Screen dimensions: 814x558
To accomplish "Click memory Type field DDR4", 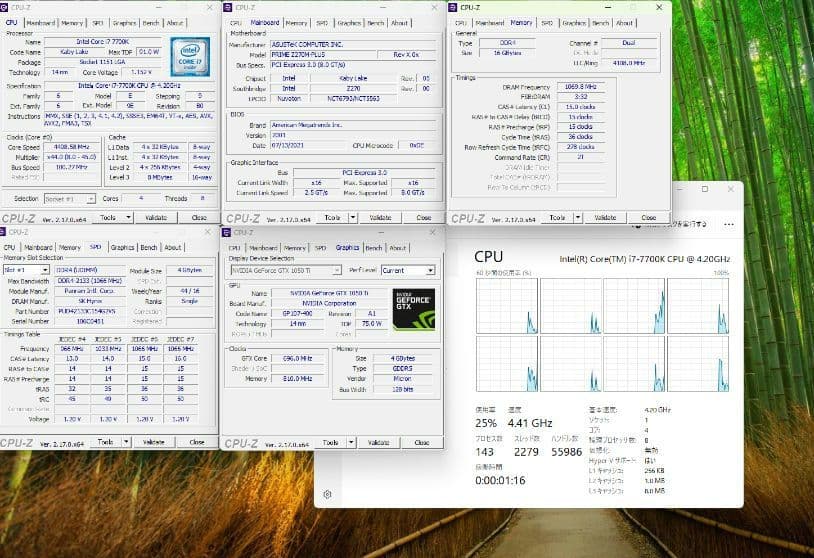I will 507,43.
